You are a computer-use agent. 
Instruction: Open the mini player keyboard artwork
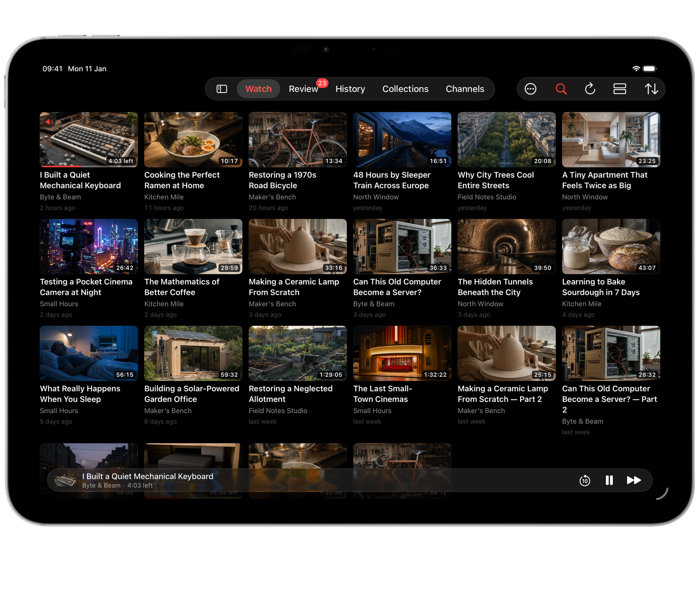(65, 481)
